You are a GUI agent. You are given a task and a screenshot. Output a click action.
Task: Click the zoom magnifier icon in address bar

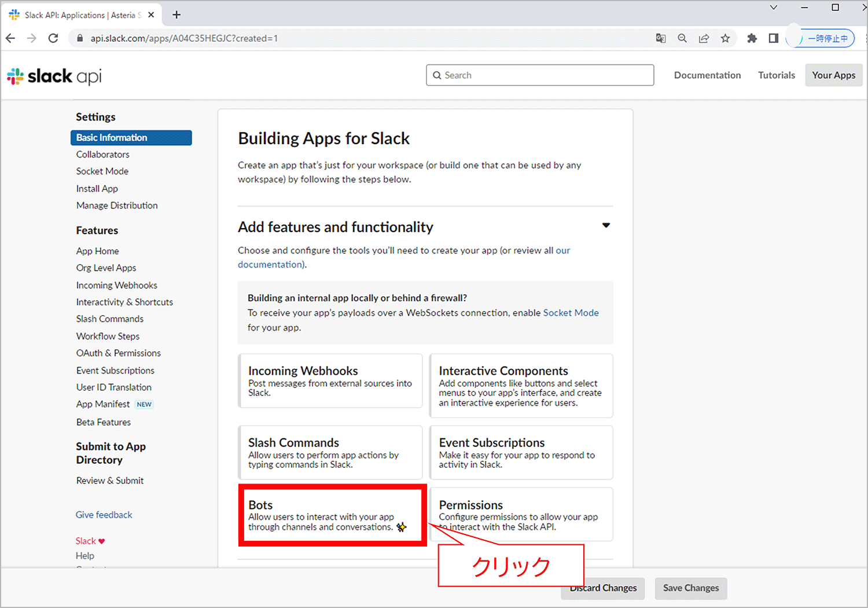pos(682,38)
